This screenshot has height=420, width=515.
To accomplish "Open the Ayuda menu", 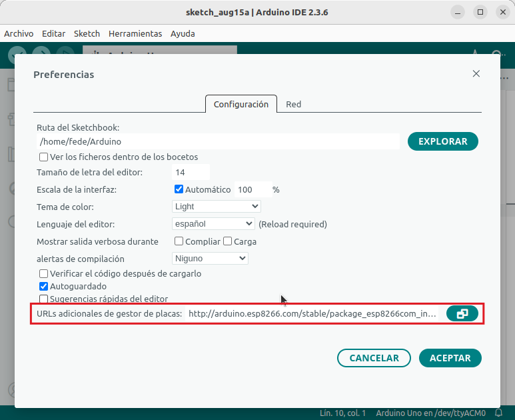I will tap(183, 33).
